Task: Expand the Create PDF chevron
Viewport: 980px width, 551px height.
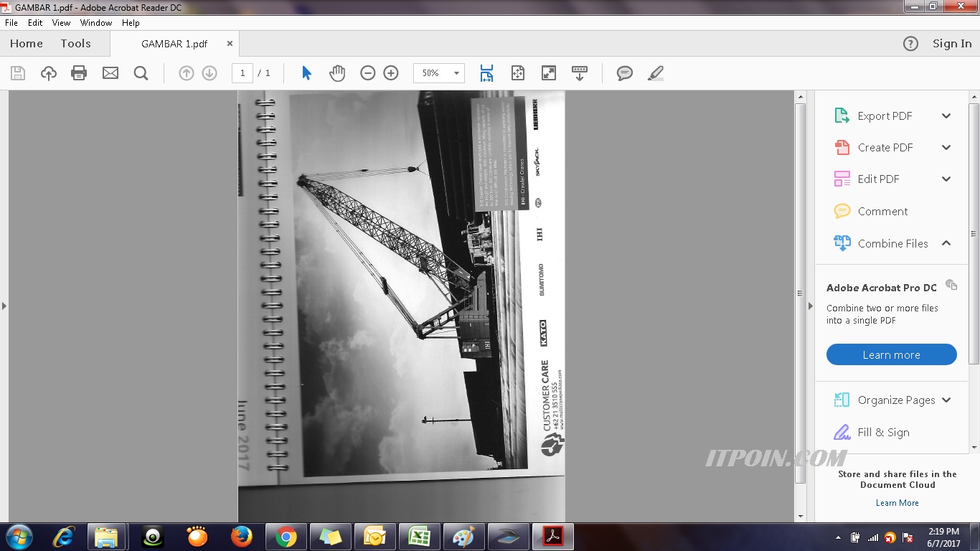Action: 946,147
